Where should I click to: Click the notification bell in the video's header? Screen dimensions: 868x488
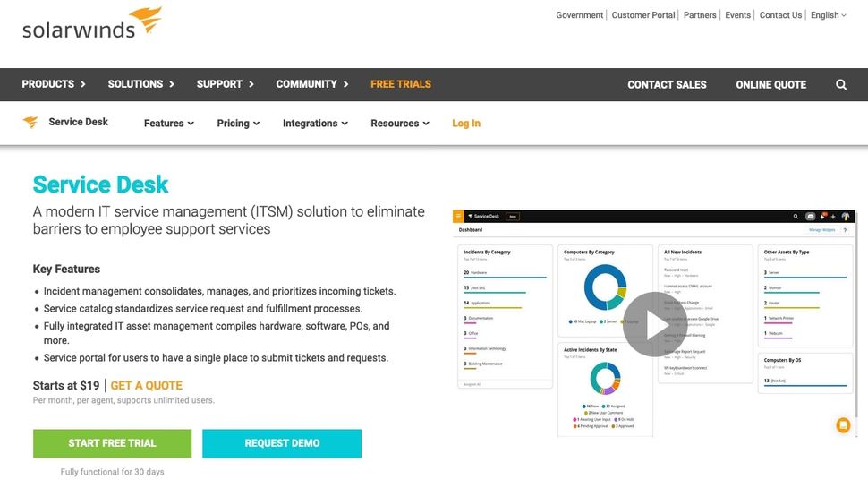pyautogui.click(x=822, y=216)
